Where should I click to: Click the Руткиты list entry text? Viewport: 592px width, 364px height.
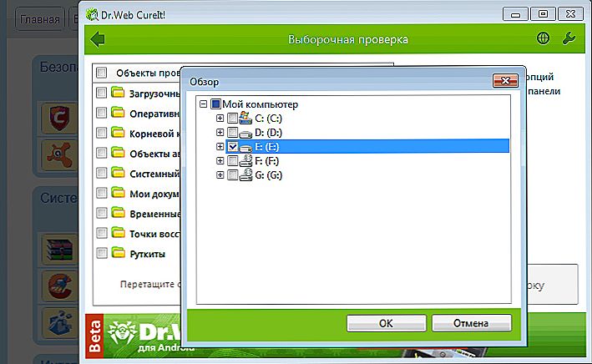(x=148, y=254)
